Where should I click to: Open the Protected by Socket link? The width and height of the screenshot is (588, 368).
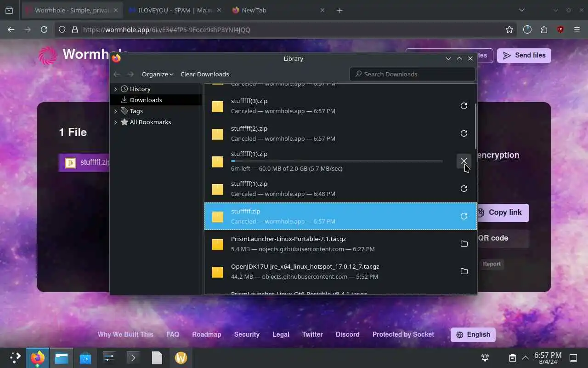pyautogui.click(x=403, y=334)
